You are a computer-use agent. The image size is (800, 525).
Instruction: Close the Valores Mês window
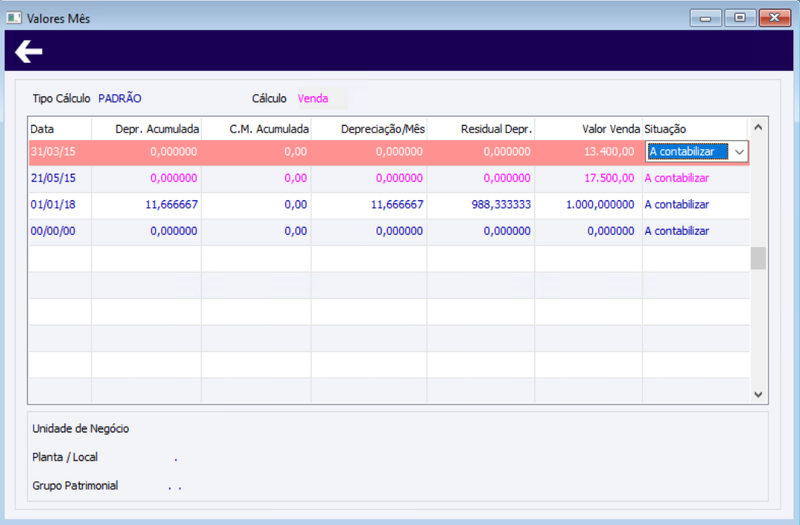(774, 18)
